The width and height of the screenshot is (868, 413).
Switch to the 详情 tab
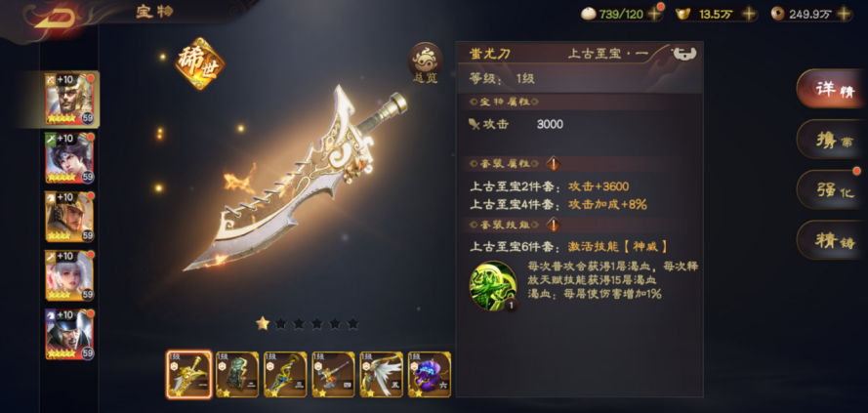pyautogui.click(x=832, y=89)
